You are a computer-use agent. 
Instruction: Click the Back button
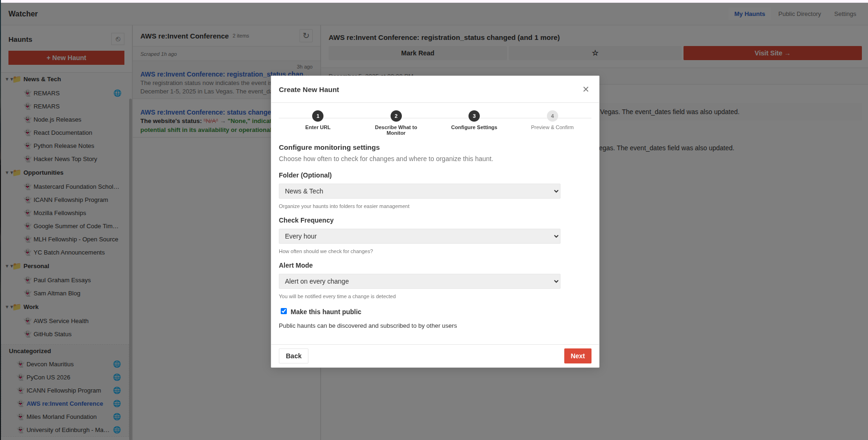pos(293,356)
